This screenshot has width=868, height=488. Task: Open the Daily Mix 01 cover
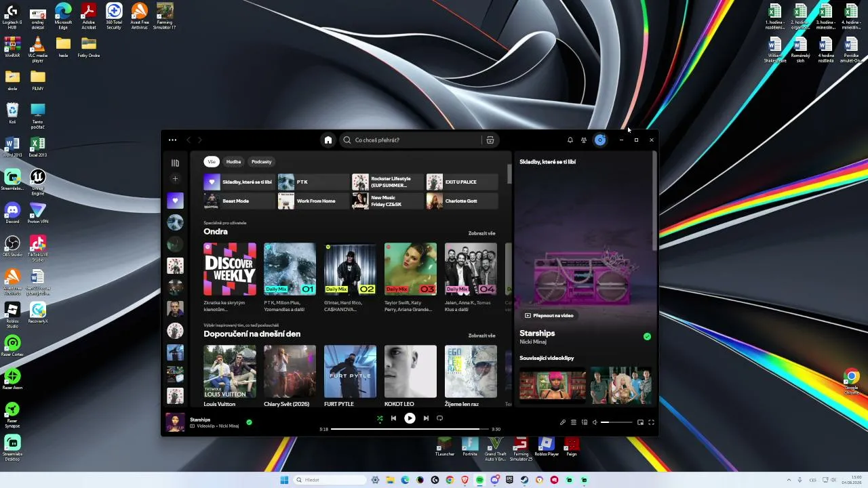290,269
